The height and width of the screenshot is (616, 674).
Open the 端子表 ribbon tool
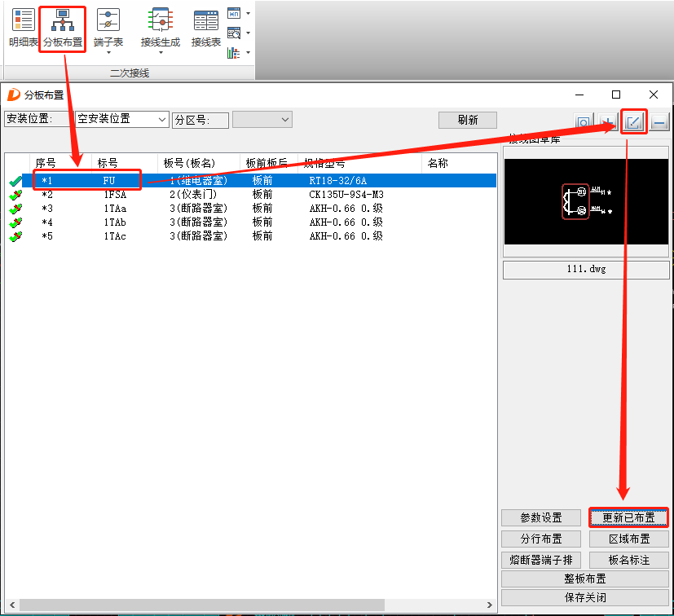[x=108, y=29]
